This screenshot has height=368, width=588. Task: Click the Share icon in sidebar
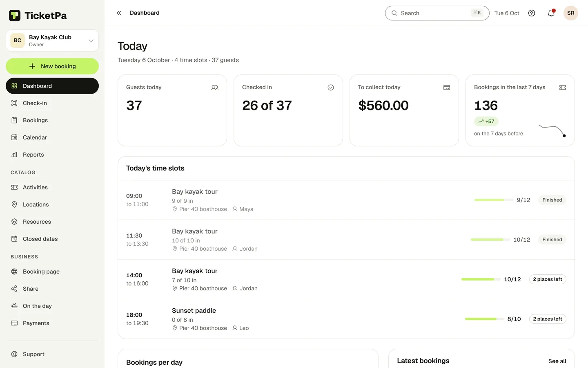point(14,289)
